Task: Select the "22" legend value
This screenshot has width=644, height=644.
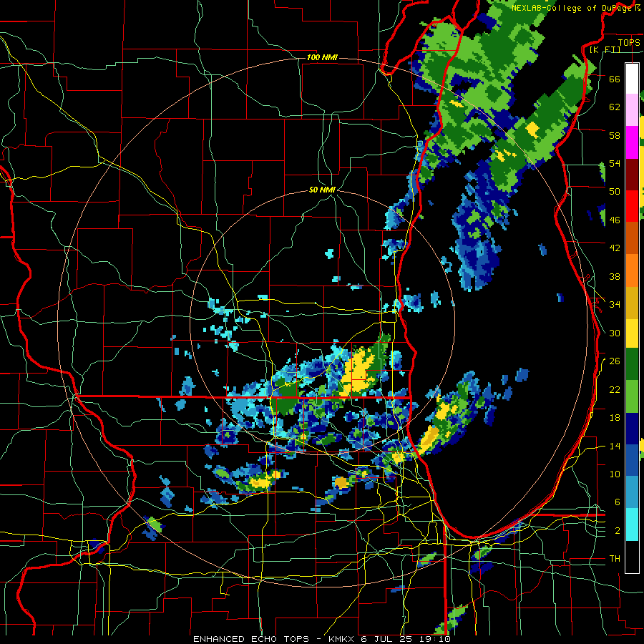Action: [x=615, y=389]
